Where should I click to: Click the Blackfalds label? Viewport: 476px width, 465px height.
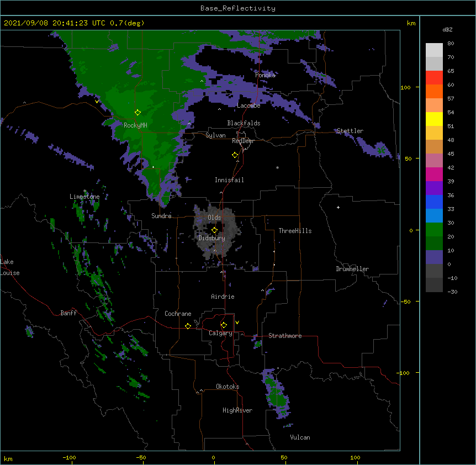244,123
